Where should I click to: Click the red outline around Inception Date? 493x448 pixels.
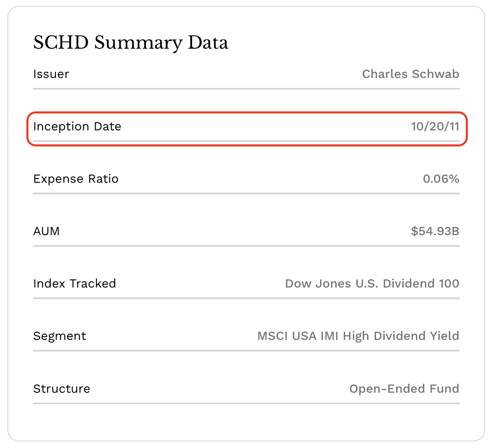247,113
